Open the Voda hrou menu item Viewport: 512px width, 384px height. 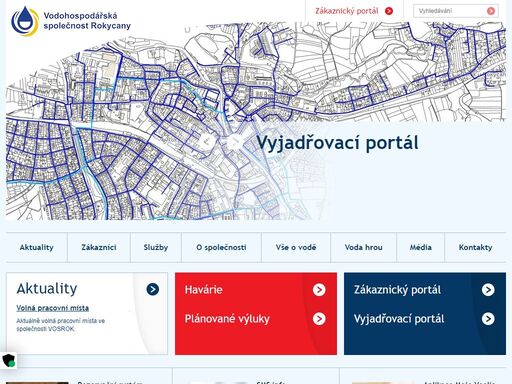363,247
